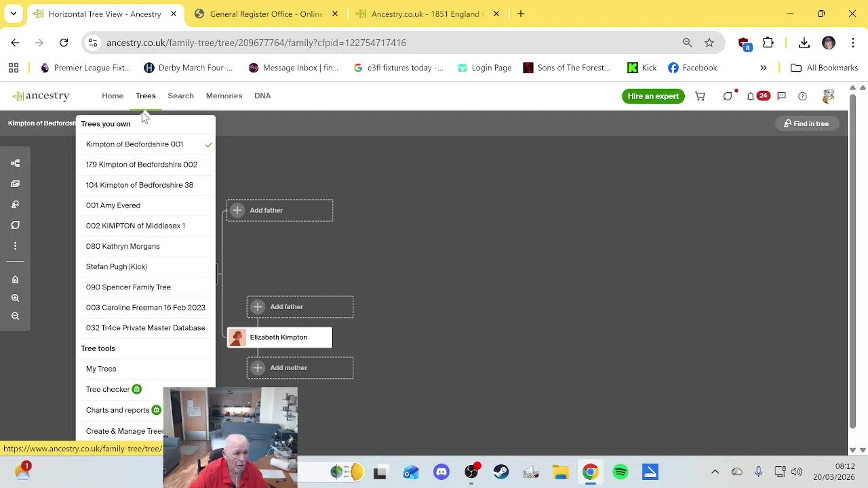Select 003 Caroline Freeman 16 Feb 2023 tree
The width and height of the screenshot is (868, 488).
(146, 308)
